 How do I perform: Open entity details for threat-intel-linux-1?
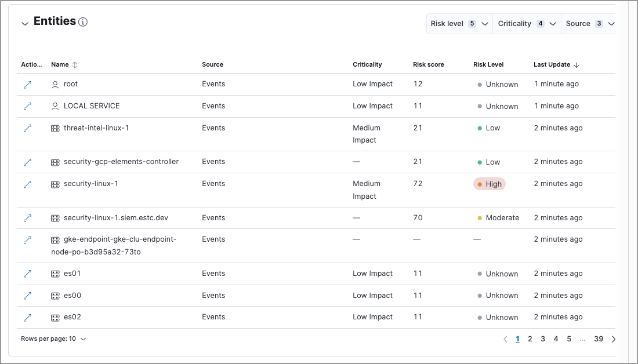coord(27,128)
